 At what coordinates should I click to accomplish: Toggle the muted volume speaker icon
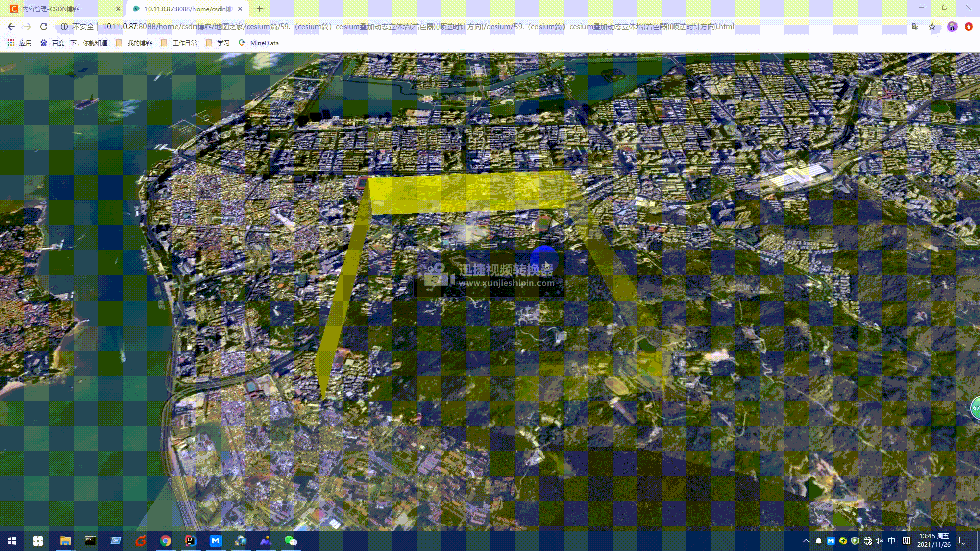(879, 541)
